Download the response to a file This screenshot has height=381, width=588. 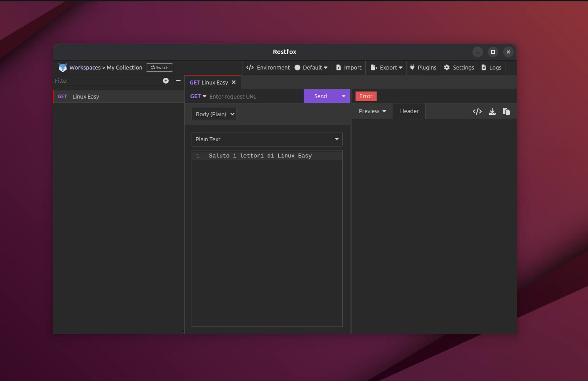(x=492, y=111)
